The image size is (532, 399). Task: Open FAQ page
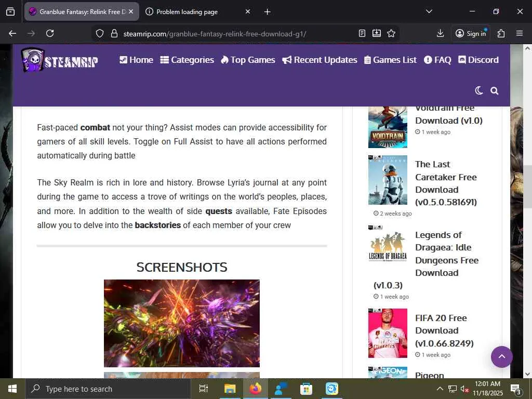pyautogui.click(x=437, y=60)
